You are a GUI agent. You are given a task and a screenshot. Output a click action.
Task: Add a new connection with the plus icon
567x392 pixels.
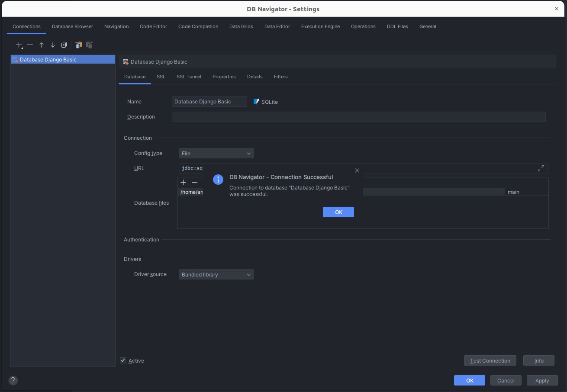click(x=19, y=45)
